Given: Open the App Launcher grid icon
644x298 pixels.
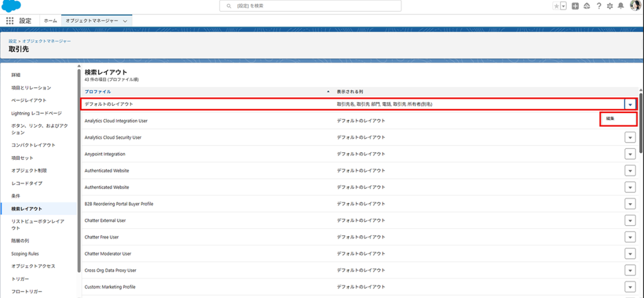Looking at the screenshot, I should [x=10, y=21].
